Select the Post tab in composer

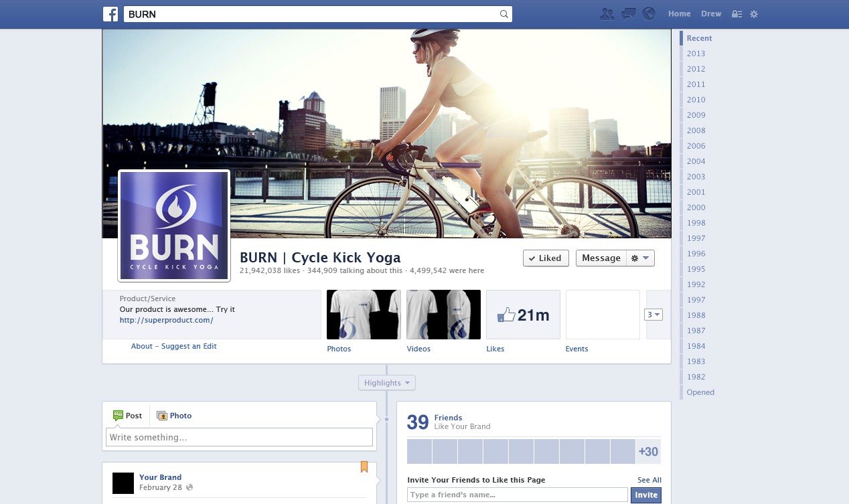tap(127, 416)
